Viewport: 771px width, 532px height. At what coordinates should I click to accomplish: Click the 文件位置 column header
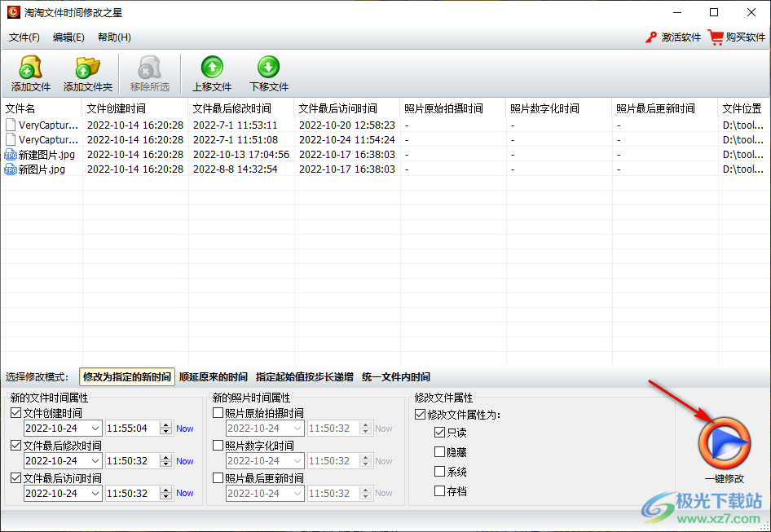coord(744,108)
